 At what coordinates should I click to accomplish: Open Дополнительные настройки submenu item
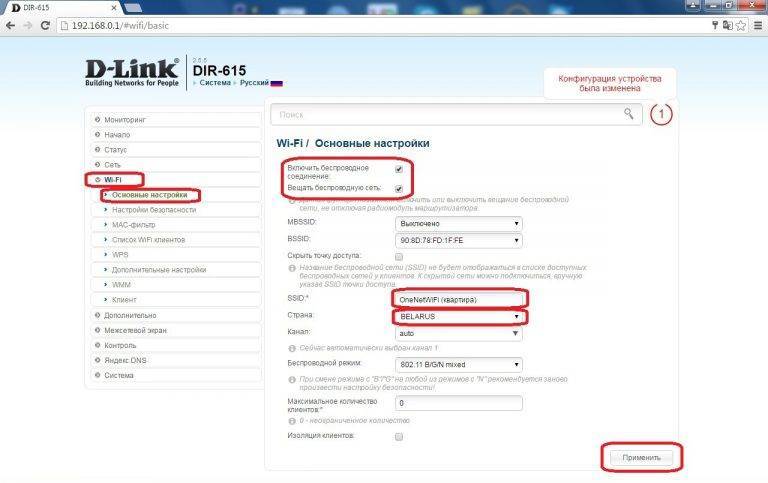pos(175,270)
